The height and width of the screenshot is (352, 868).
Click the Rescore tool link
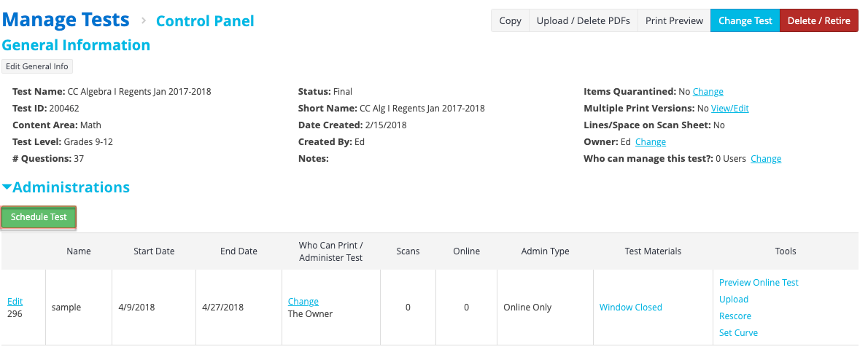[x=735, y=316]
